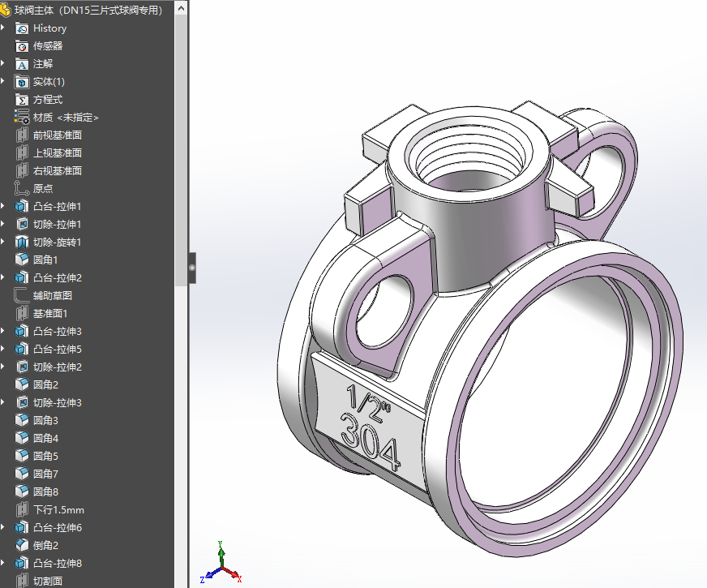Expand the 凸台-拉伸3 feature
The width and height of the screenshot is (707, 588).
tap(3, 331)
